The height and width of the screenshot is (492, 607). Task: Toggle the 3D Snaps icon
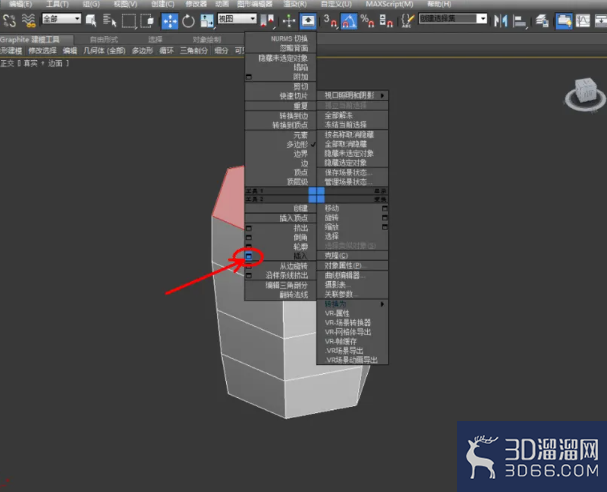pos(330,21)
